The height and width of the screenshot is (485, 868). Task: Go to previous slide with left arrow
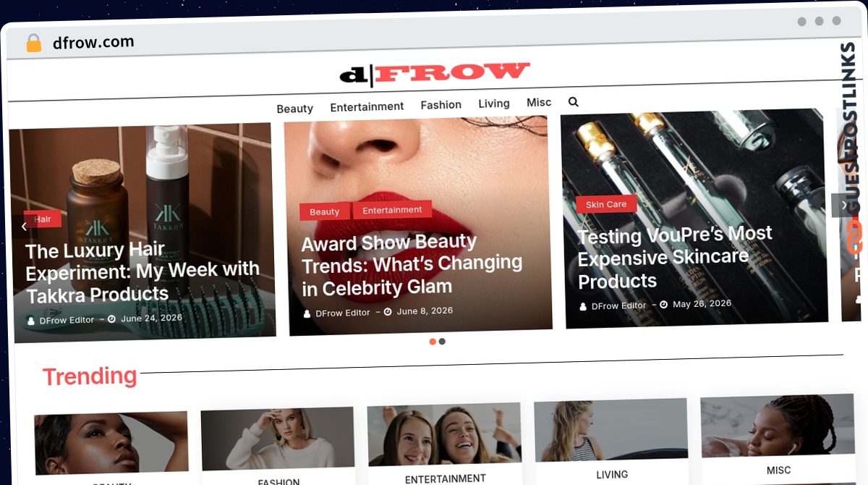(24, 227)
